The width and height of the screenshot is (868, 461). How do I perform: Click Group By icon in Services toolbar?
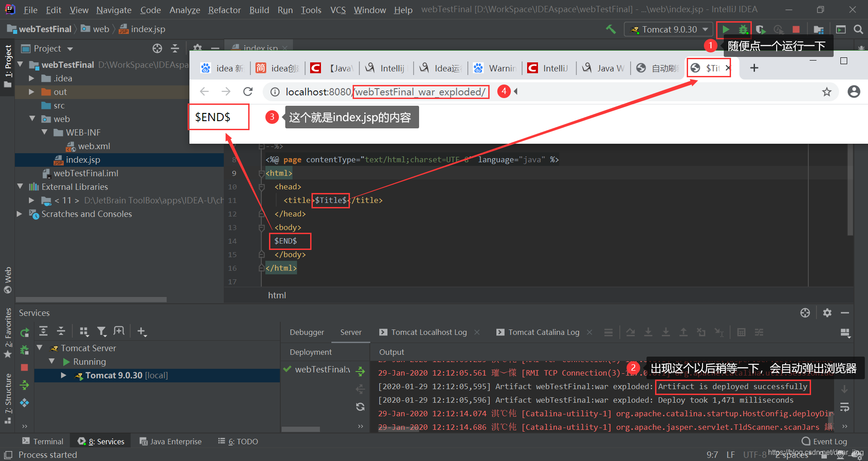[x=84, y=331]
